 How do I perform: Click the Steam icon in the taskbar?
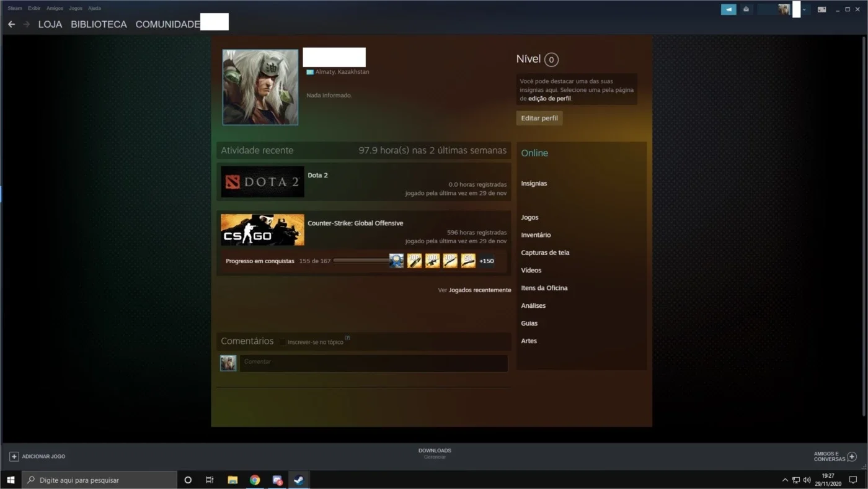pos(299,480)
